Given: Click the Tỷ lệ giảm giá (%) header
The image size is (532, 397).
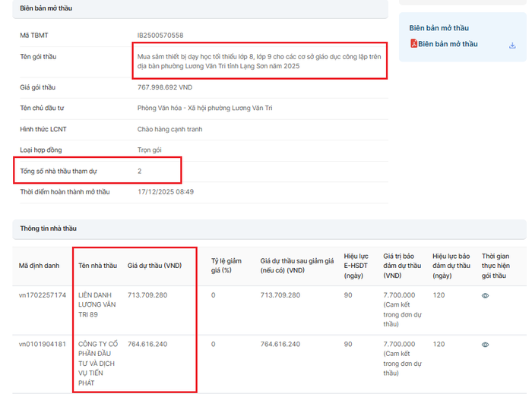Looking at the screenshot, I should tap(226, 265).
